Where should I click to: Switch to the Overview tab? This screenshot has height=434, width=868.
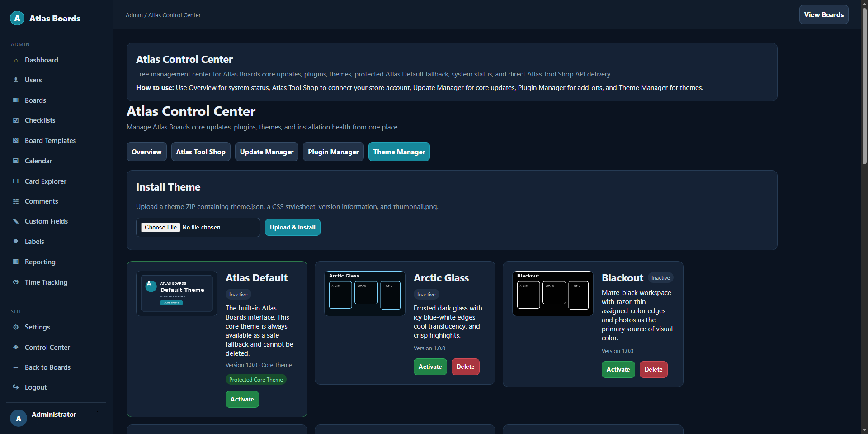pyautogui.click(x=146, y=152)
